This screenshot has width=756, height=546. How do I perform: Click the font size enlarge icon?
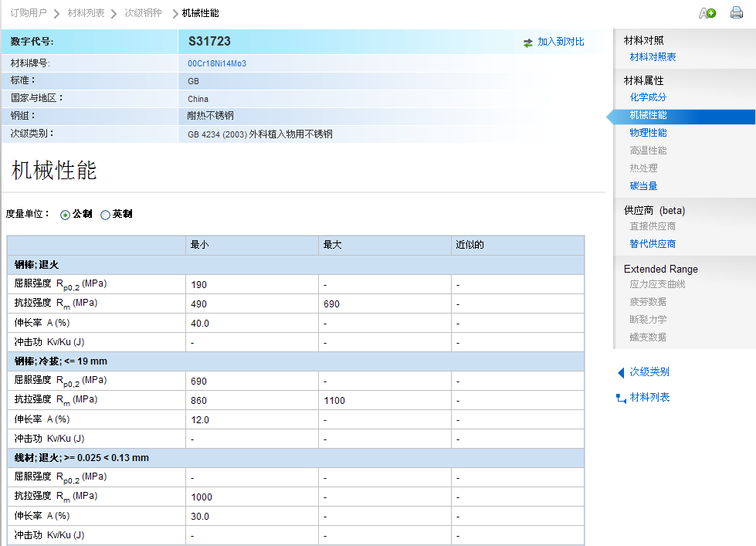[707, 13]
